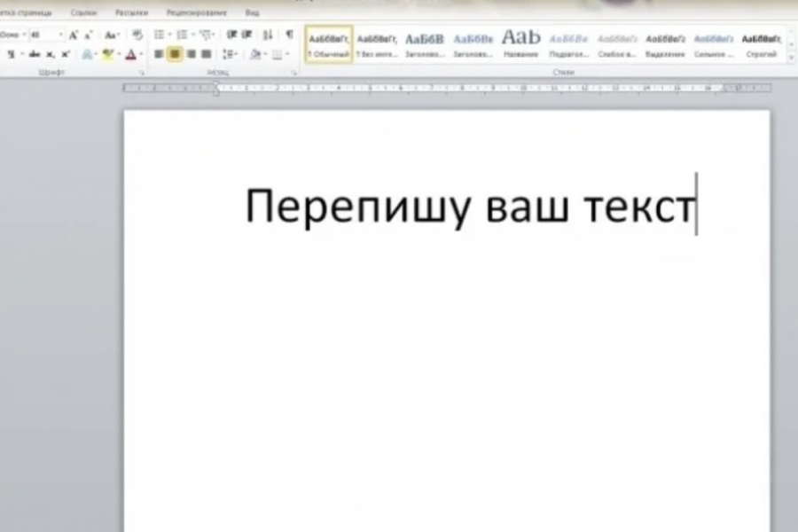Apply the Сильное выделение style
Viewport: 798px width, 532px height.
pyautogui.click(x=714, y=44)
